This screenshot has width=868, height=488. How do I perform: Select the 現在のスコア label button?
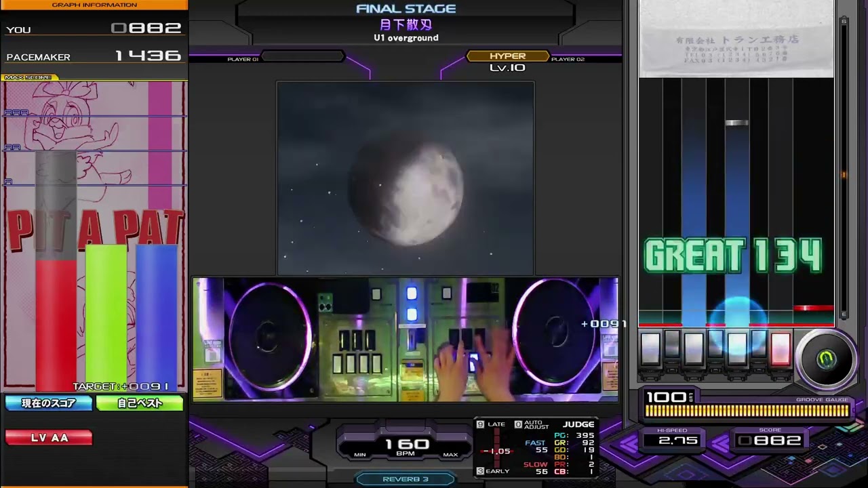(49, 403)
